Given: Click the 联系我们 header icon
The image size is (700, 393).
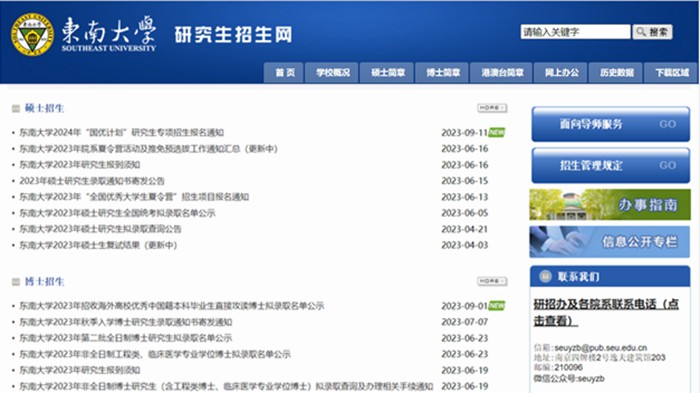Looking at the screenshot, I should click(x=545, y=276).
